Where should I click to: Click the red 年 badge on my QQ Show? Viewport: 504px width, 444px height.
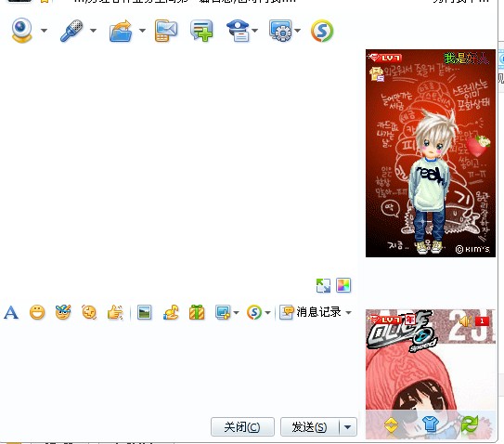[x=409, y=320]
